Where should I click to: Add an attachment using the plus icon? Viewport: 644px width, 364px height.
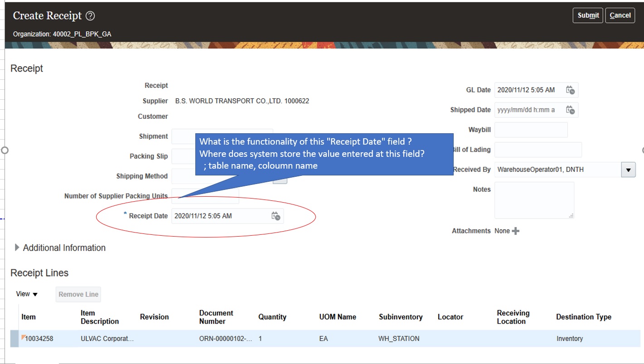coord(515,231)
